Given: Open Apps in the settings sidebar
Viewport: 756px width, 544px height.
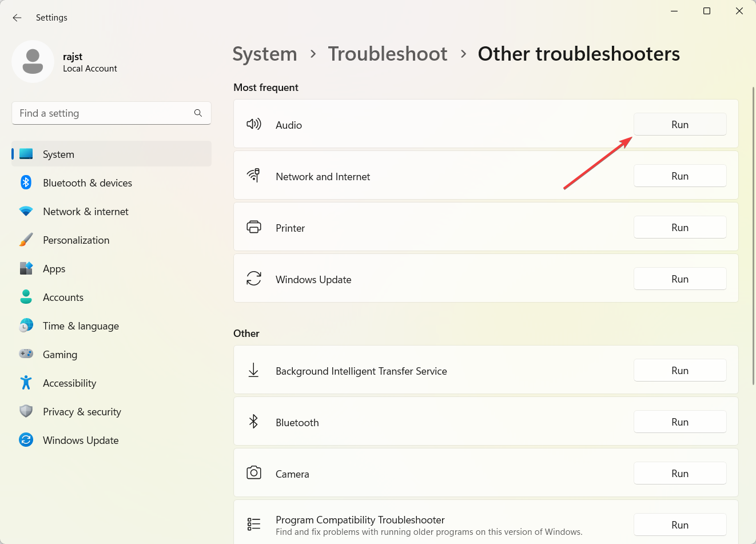Looking at the screenshot, I should click(54, 269).
